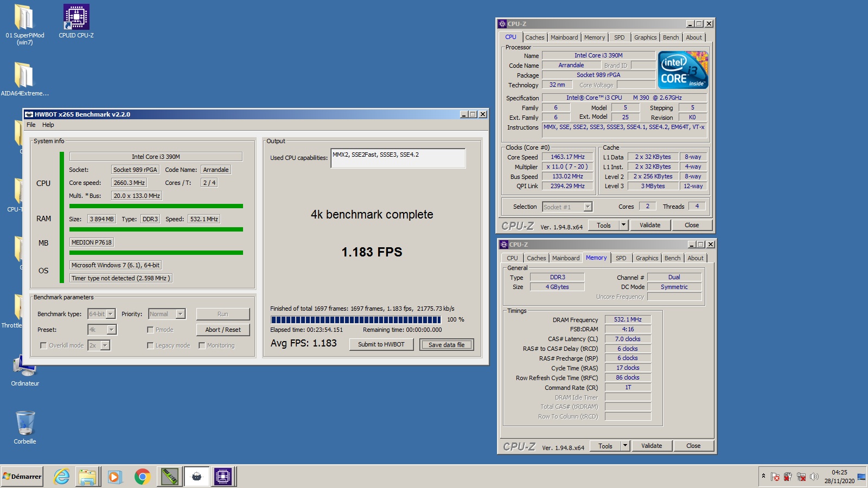This screenshot has width=868, height=488.
Task: Click the Intel Core i3 logo in CPU-Z
Action: [683, 70]
